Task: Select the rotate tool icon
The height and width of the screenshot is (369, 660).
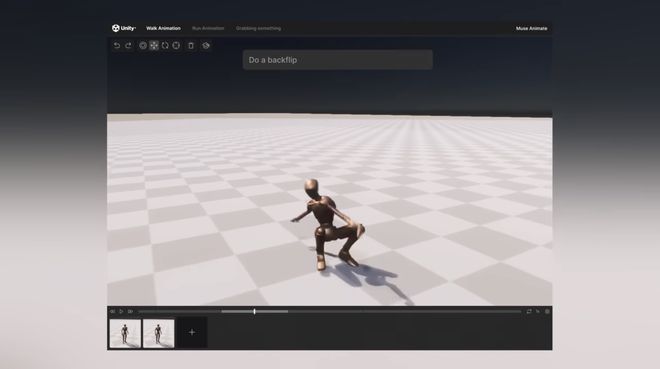Action: pos(165,45)
